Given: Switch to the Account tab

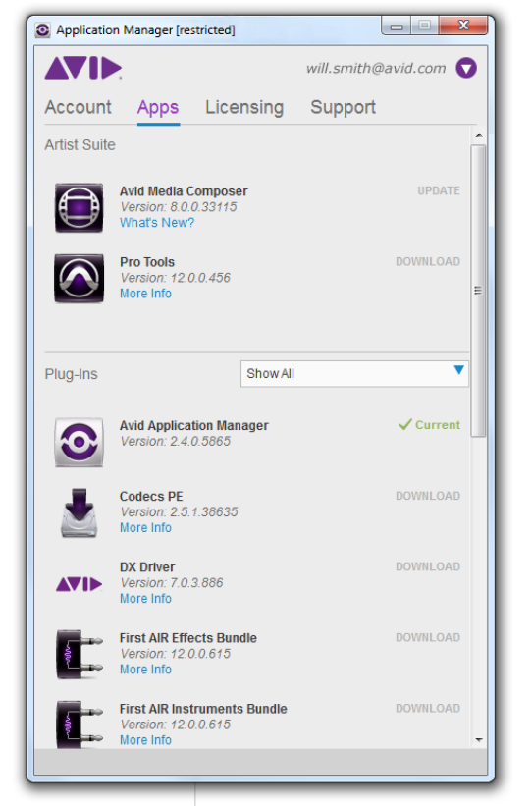Looking at the screenshot, I should click(79, 107).
